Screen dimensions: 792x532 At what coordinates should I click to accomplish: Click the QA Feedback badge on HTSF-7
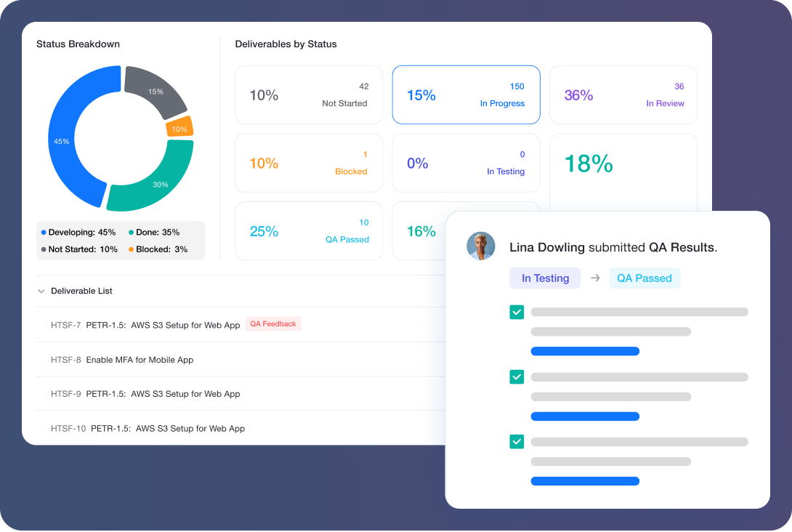click(x=273, y=323)
